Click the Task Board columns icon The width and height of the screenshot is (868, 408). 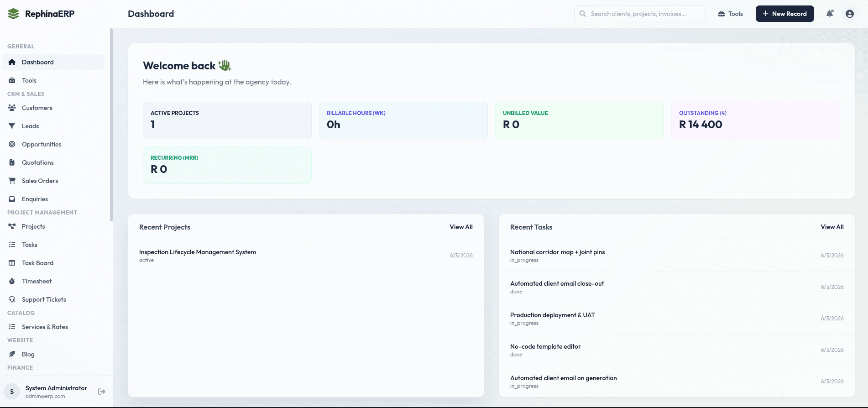point(12,263)
